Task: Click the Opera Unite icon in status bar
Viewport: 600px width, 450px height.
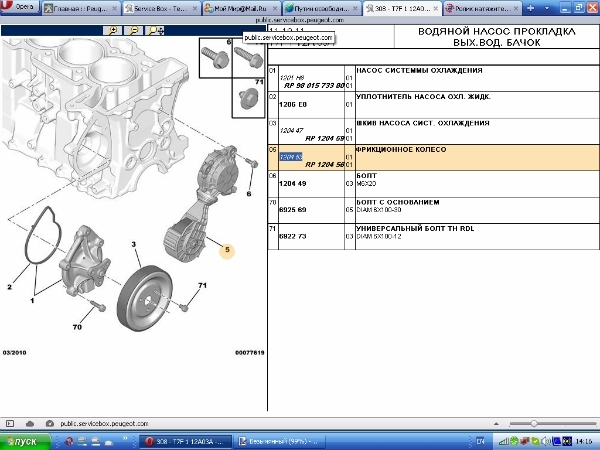Action: click(50, 424)
